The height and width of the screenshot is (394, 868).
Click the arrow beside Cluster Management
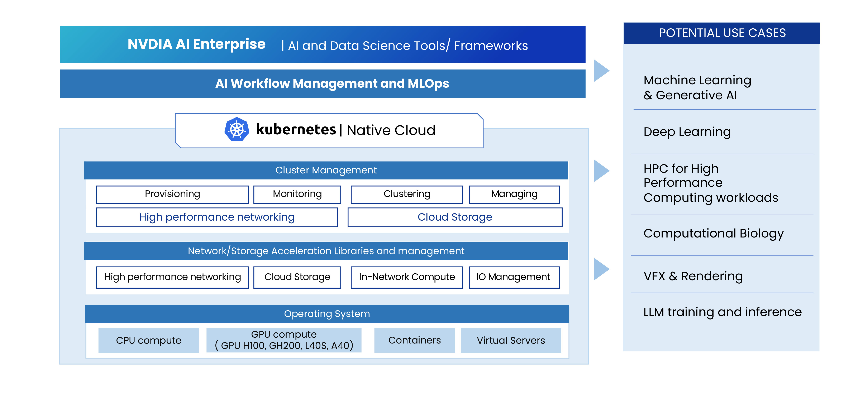pos(600,171)
